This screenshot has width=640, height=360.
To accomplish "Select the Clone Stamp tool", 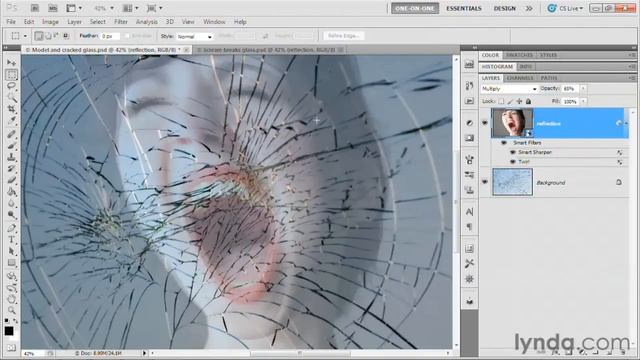I will pyautogui.click(x=11, y=157).
